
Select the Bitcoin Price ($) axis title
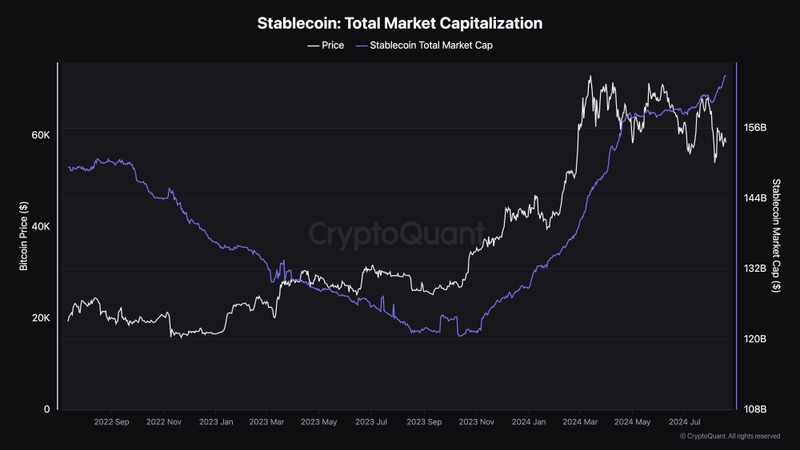tap(24, 237)
